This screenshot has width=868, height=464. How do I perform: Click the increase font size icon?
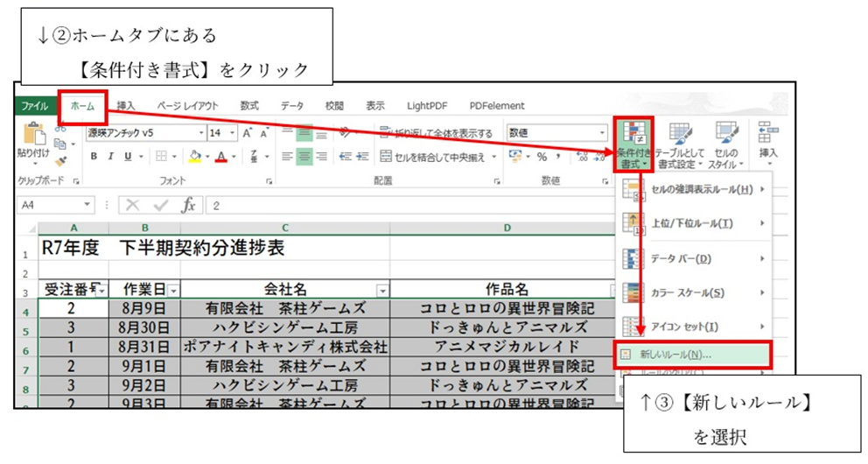point(248,133)
